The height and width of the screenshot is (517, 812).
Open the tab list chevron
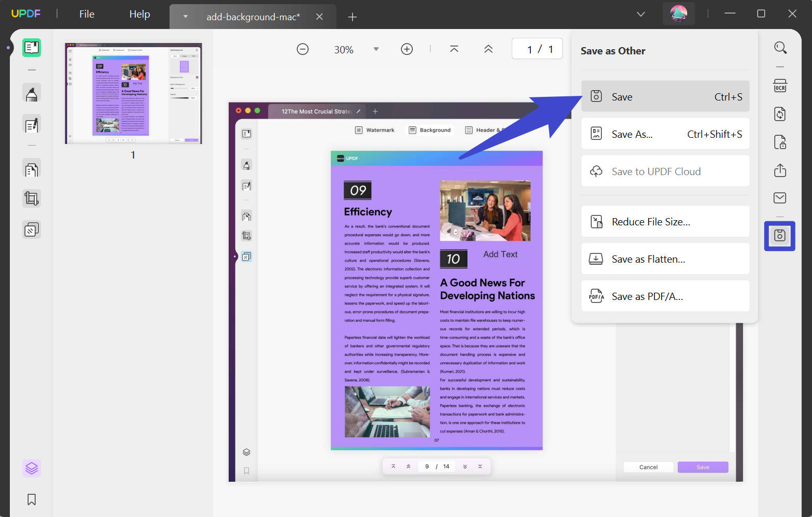641,14
